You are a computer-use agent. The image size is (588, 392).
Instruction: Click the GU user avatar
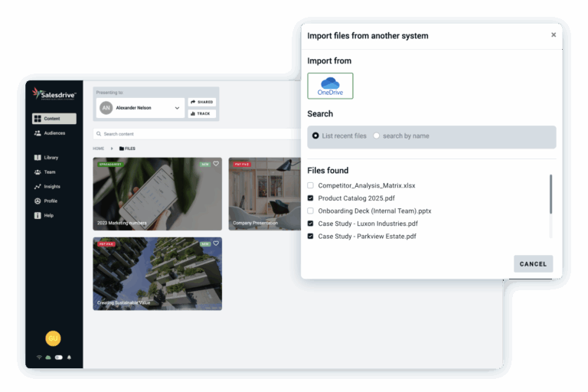[x=53, y=338]
